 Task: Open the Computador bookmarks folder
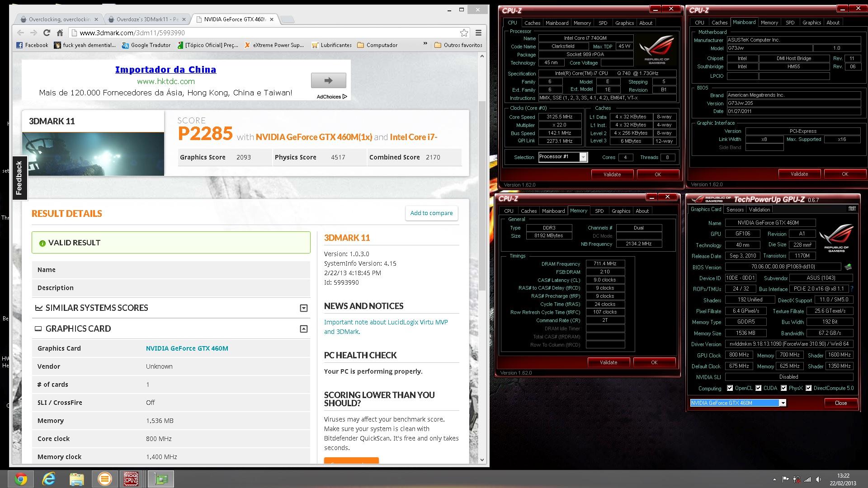click(377, 45)
